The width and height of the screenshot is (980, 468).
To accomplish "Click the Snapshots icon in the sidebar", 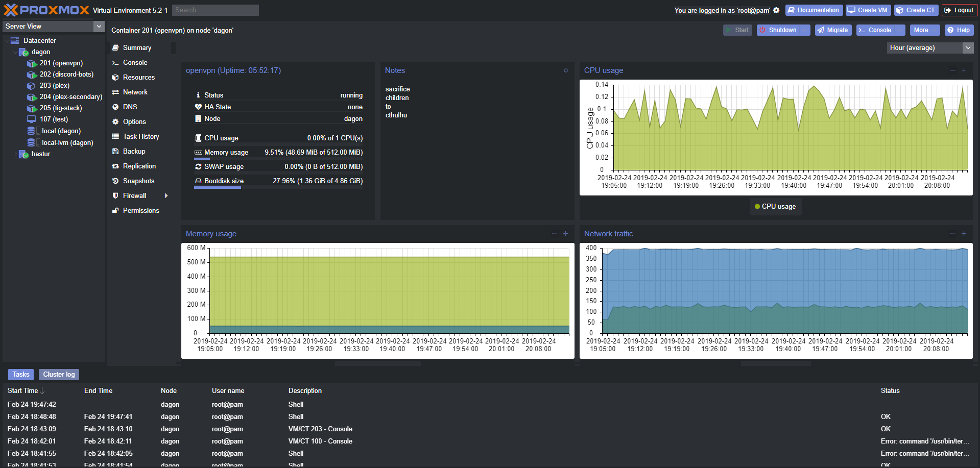I will [x=115, y=181].
